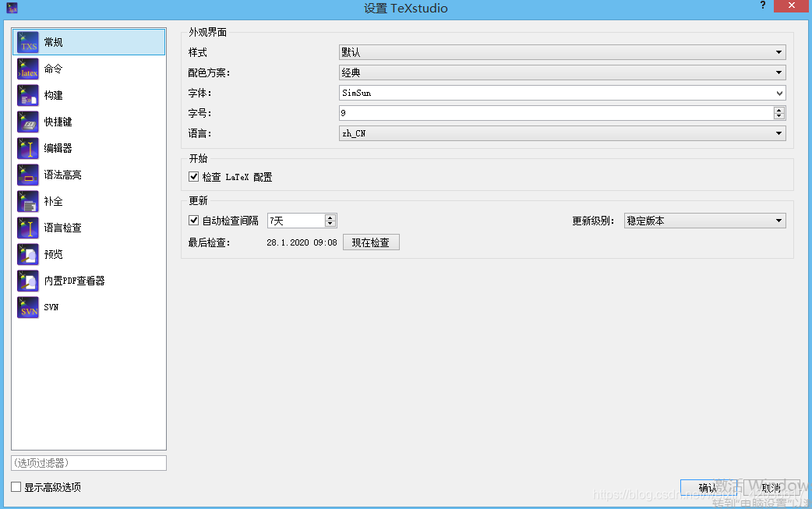Enable the 显示高级选项 checkbox
This screenshot has width=812, height=509.
coord(16,486)
